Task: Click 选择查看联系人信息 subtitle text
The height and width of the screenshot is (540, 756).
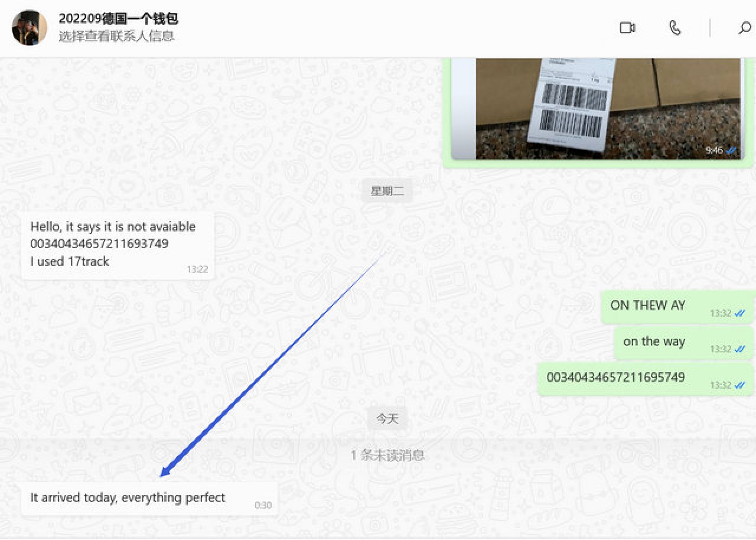Action: tap(116, 36)
